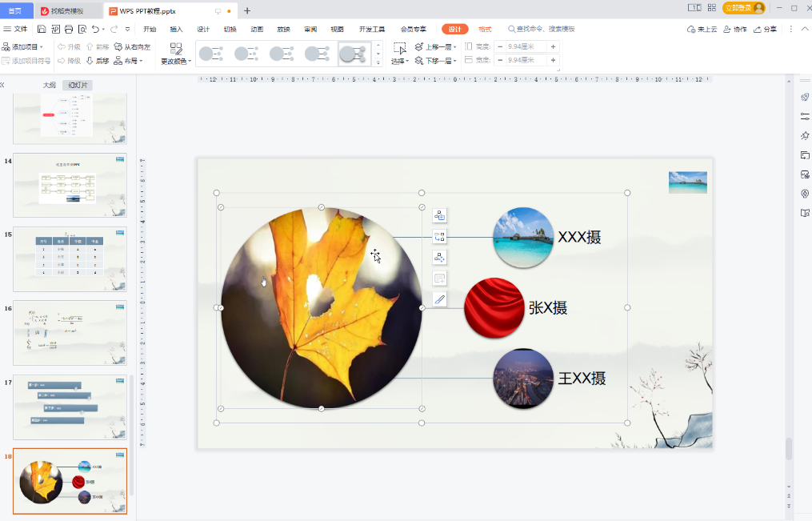Click the rocket icon in right sidebar
812x521 pixels.
point(805,98)
